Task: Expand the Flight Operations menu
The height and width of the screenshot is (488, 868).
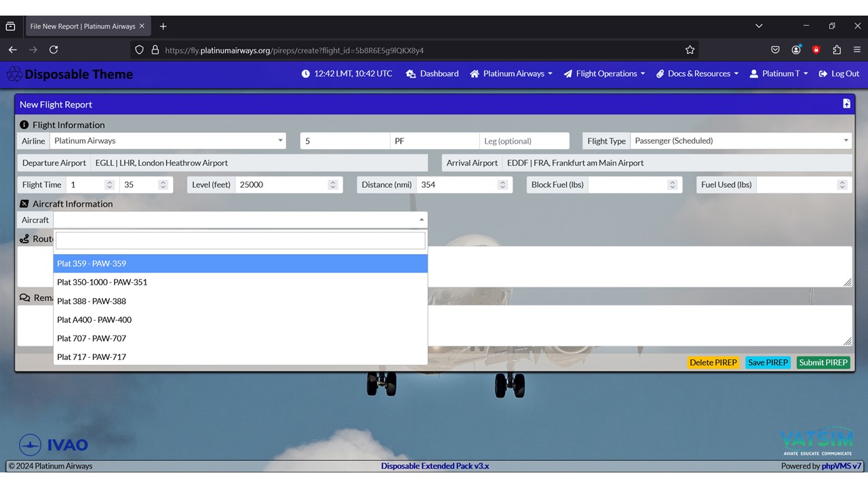Action: point(604,74)
